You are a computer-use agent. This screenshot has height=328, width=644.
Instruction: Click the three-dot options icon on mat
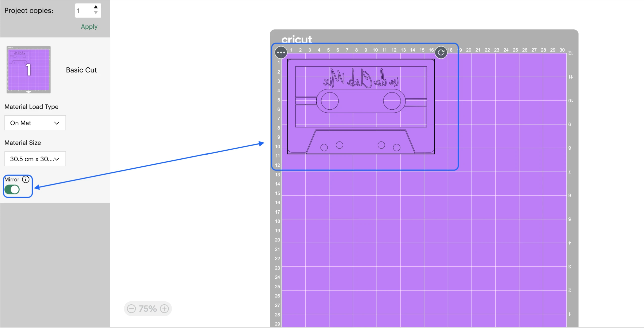pyautogui.click(x=281, y=53)
